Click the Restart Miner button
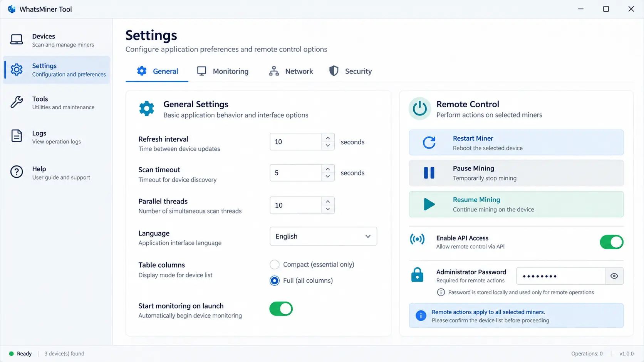The image size is (644, 362). 516,142
